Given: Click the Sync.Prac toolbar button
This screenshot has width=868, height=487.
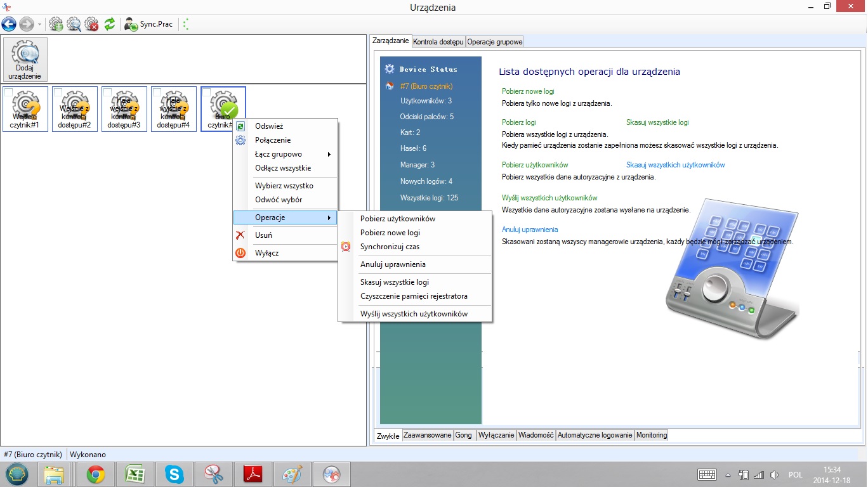Looking at the screenshot, I should 148,24.
